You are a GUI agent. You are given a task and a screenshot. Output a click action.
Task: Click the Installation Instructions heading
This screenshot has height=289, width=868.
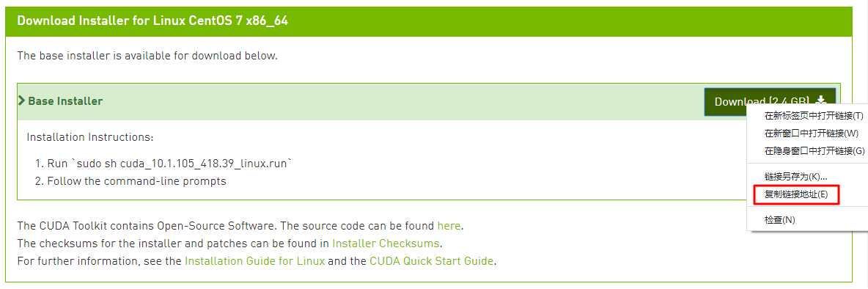90,136
